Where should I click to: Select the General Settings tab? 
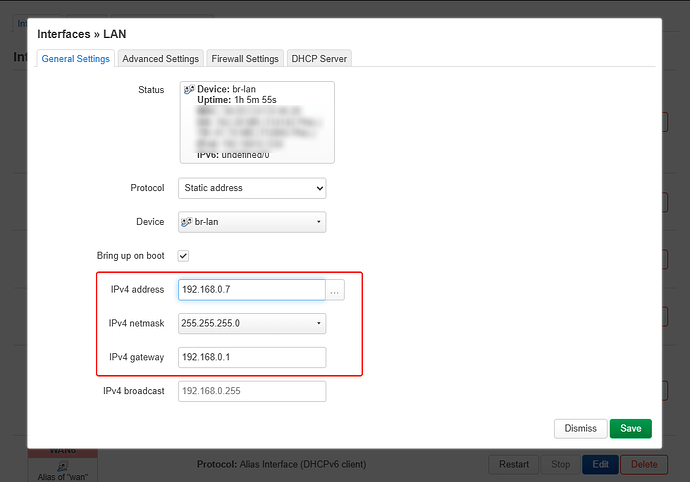[x=75, y=59]
